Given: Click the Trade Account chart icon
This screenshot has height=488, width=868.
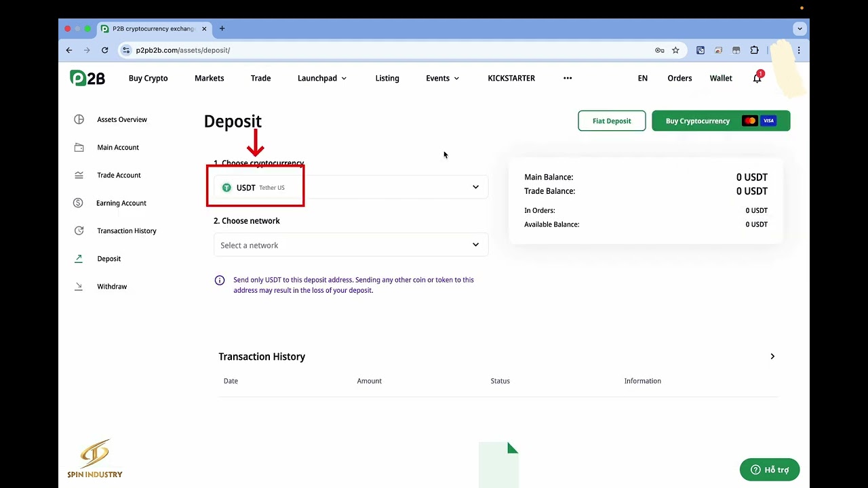Looking at the screenshot, I should [79, 175].
